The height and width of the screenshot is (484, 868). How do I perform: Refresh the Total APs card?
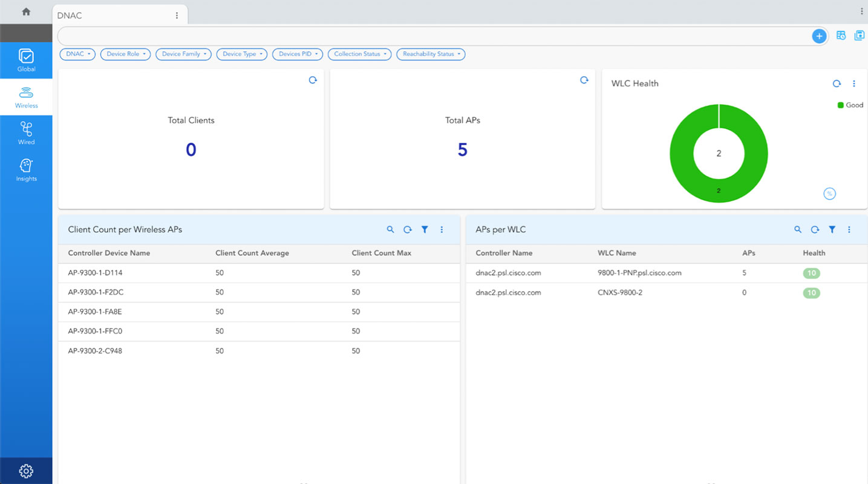[x=584, y=80]
